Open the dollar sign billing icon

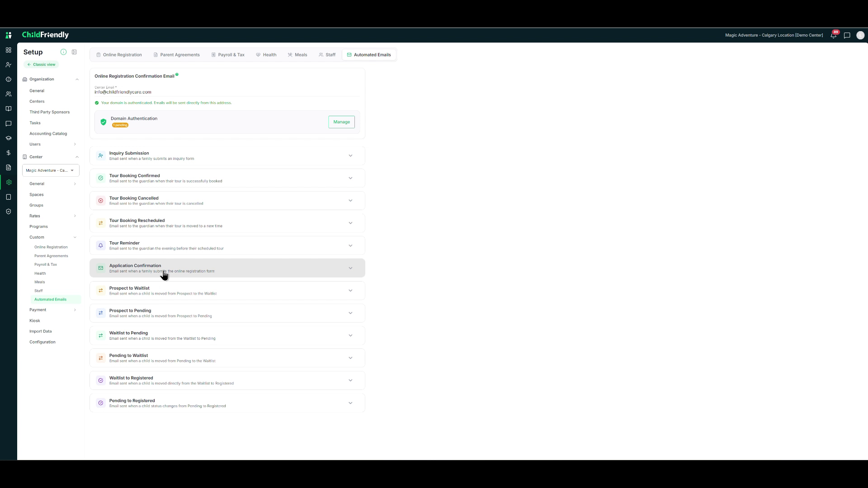click(8, 153)
